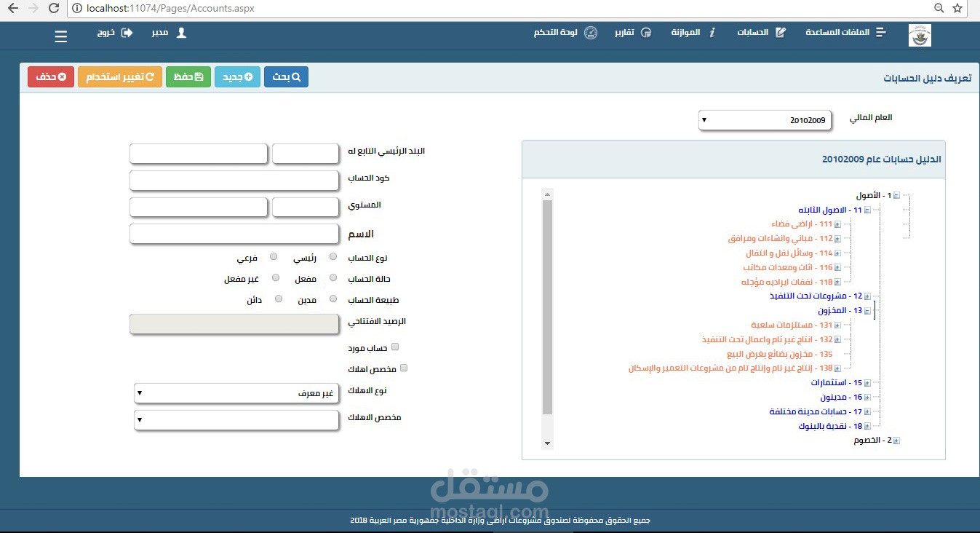The image size is (980, 533).
Task: Select 17 - حسابات مدينة مختلفة item
Action: 816,411
